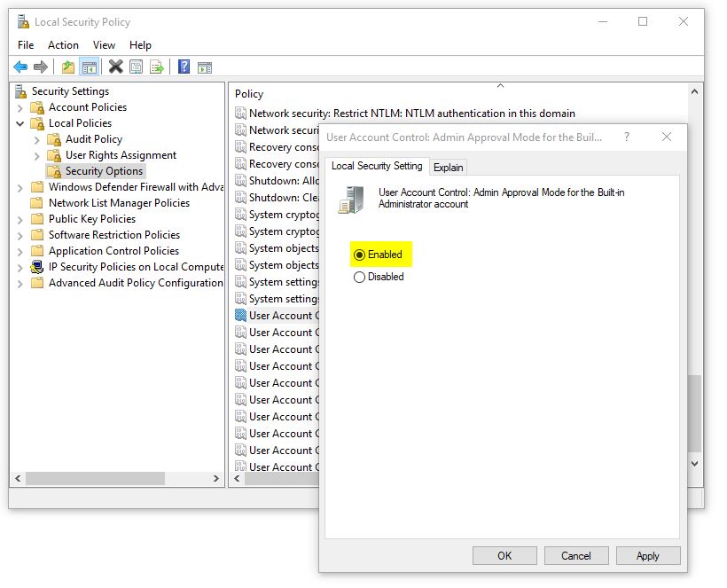Click the Show/Hide Action Pane toolbar icon
The image size is (727, 588).
tap(205, 67)
